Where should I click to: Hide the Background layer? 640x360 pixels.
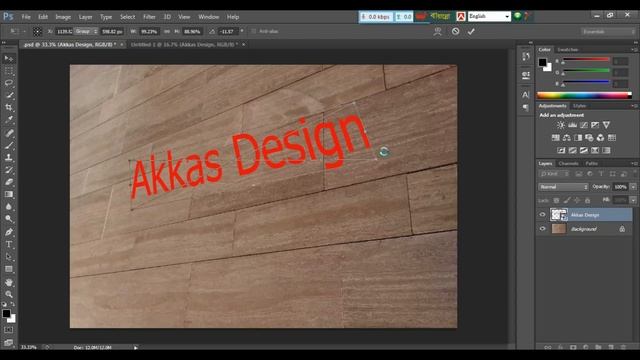coord(542,229)
